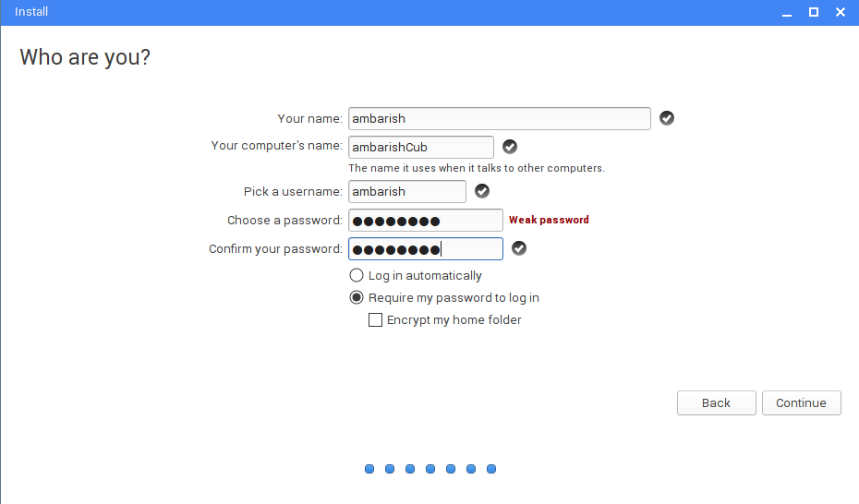This screenshot has height=504, width=859.
Task: Click the Pick a username field
Action: pyautogui.click(x=406, y=191)
